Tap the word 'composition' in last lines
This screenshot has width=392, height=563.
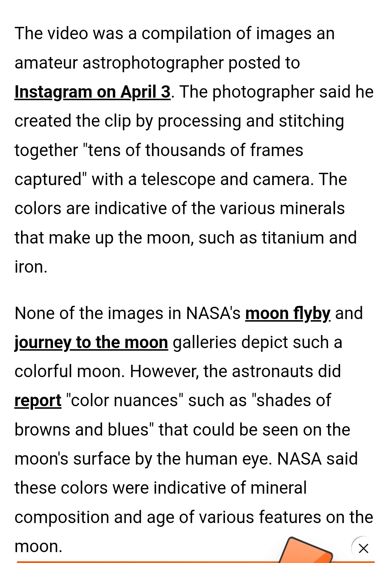pos(62,517)
